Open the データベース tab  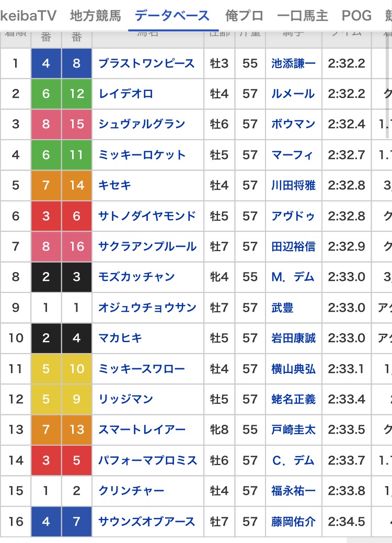pos(172,16)
